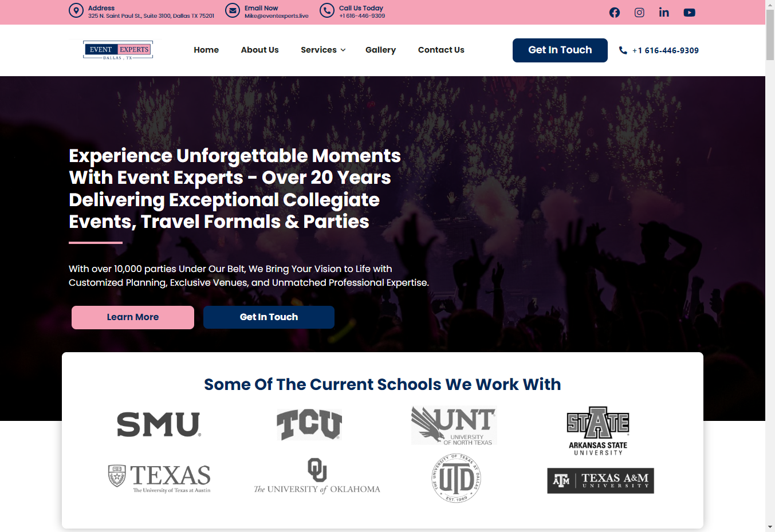Click the University of North Texas logo
Image resolution: width=775 pixels, height=532 pixels.
[454, 425]
